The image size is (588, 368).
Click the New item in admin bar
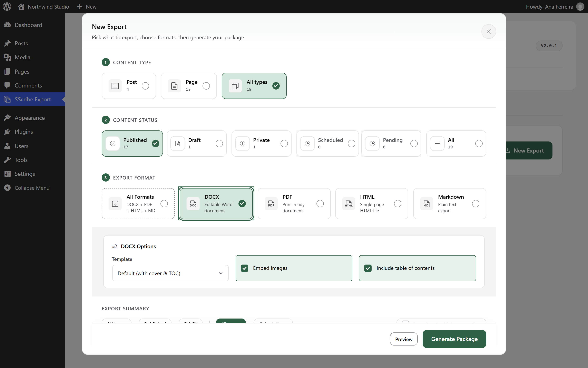pyautogui.click(x=87, y=7)
